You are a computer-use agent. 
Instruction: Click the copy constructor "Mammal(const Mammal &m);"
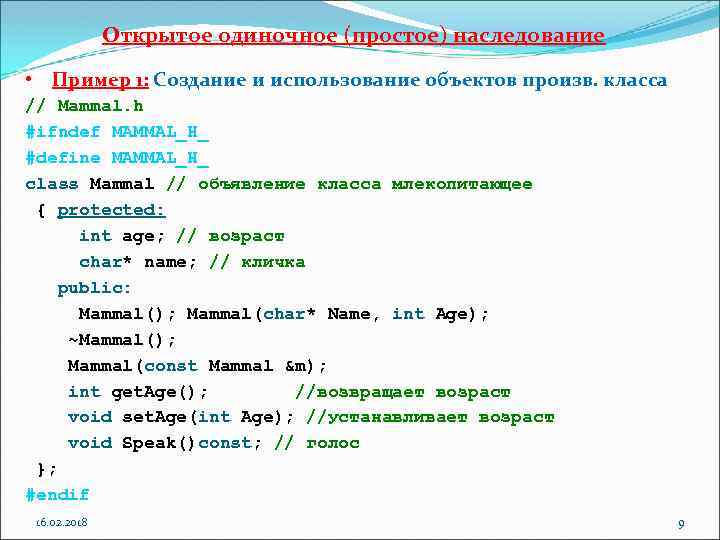coord(197,366)
